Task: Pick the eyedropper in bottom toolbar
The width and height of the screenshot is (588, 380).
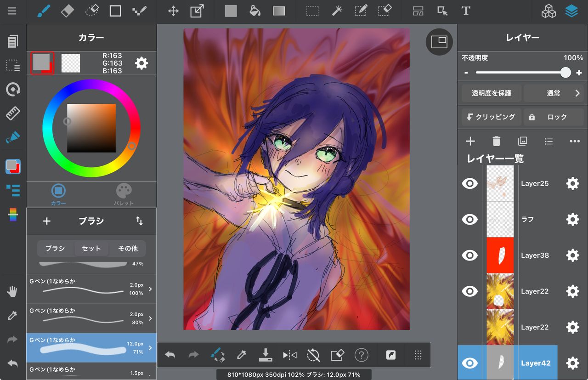Action: (241, 355)
